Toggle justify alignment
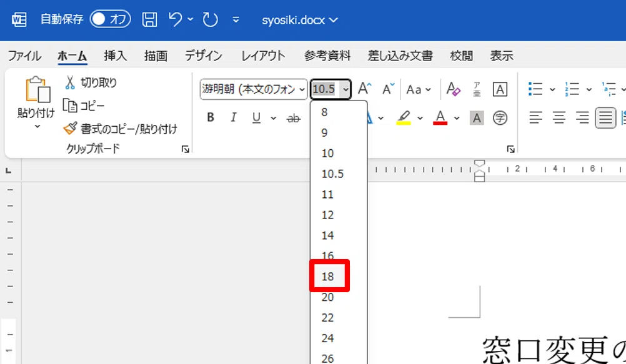Screen dimensions: 626x364 [605, 118]
